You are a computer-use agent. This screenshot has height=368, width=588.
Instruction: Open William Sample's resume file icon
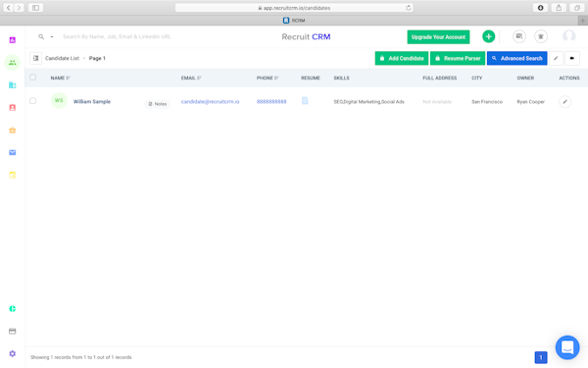pos(305,101)
